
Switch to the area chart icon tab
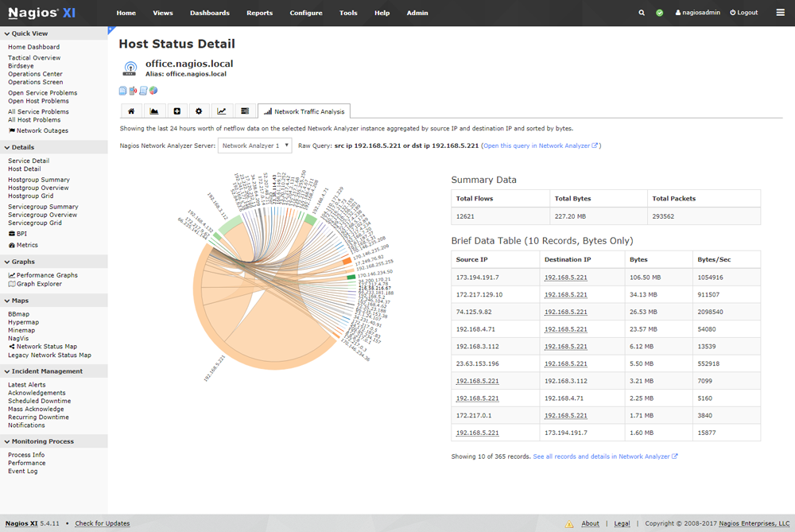point(153,111)
